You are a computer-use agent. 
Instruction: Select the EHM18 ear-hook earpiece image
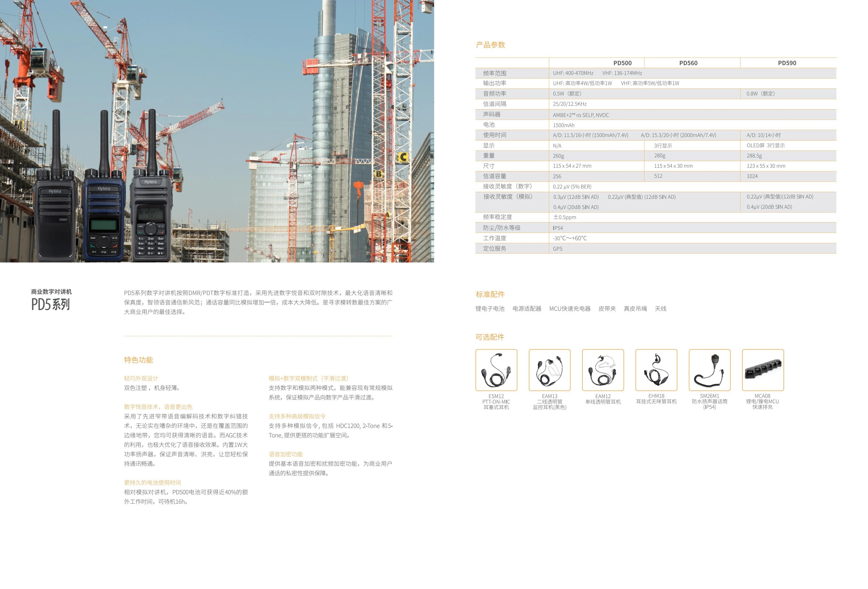point(656,370)
